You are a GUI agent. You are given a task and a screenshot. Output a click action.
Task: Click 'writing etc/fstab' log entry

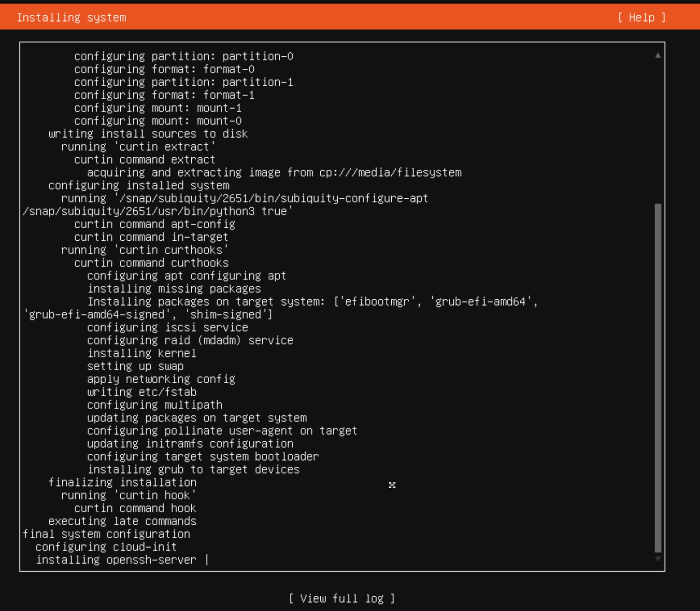pyautogui.click(x=142, y=392)
